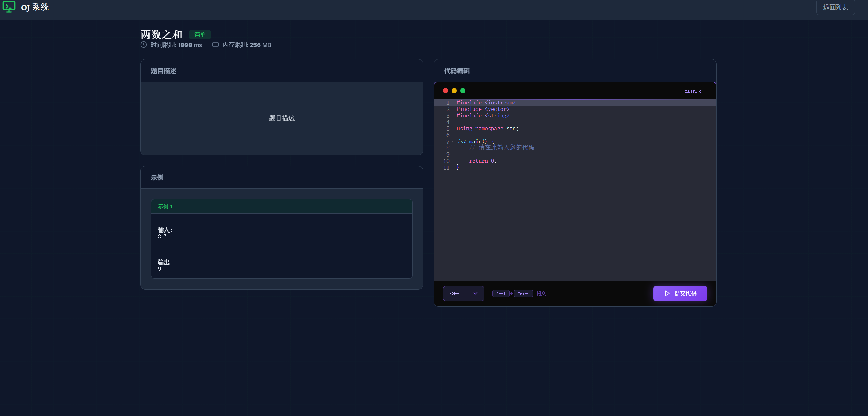Click the Ctrl key hint
The image size is (868, 416).
click(x=501, y=294)
